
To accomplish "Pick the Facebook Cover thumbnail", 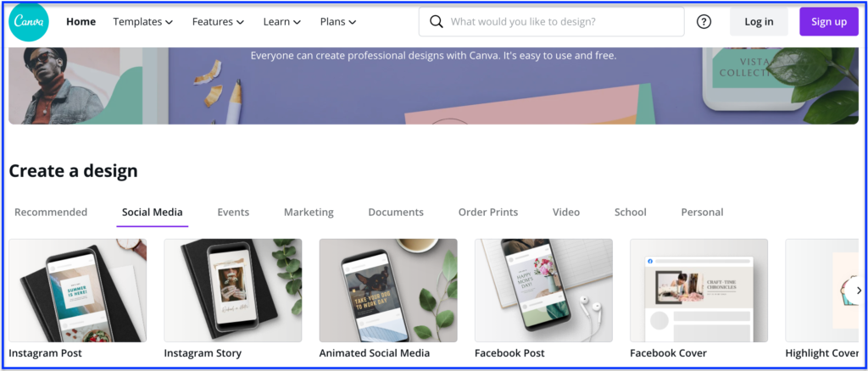I will pos(699,291).
